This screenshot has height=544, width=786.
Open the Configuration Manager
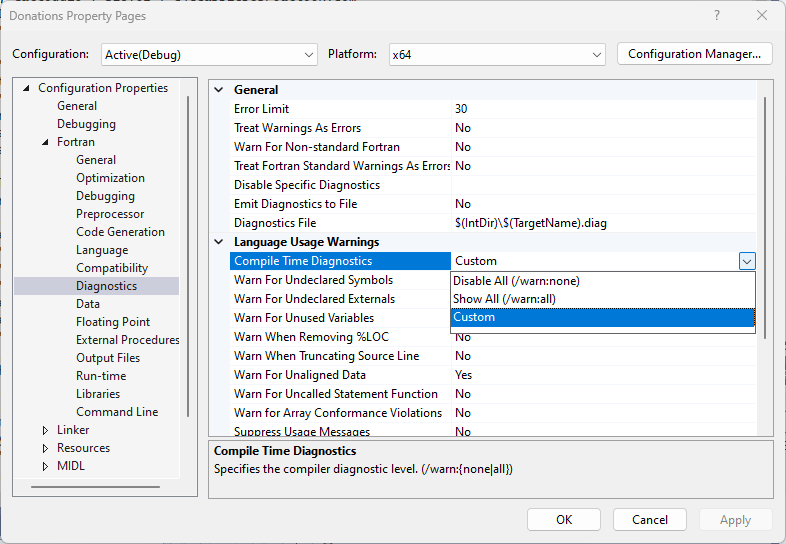[694, 54]
